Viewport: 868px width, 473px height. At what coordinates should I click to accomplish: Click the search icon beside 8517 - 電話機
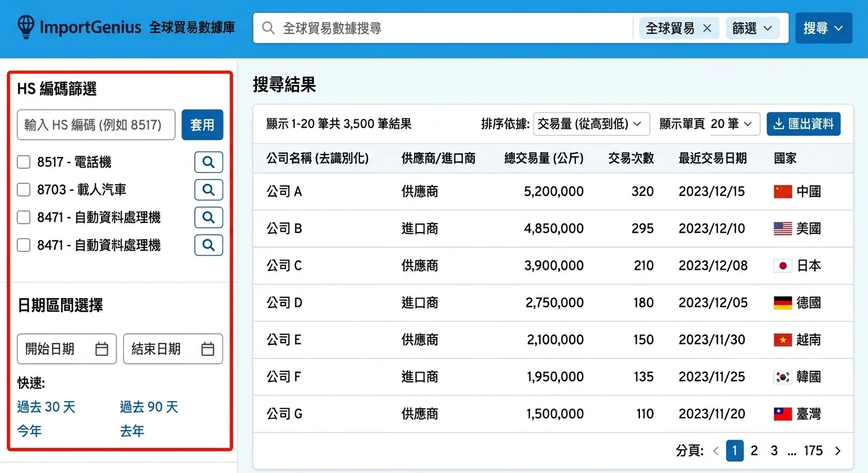(208, 162)
